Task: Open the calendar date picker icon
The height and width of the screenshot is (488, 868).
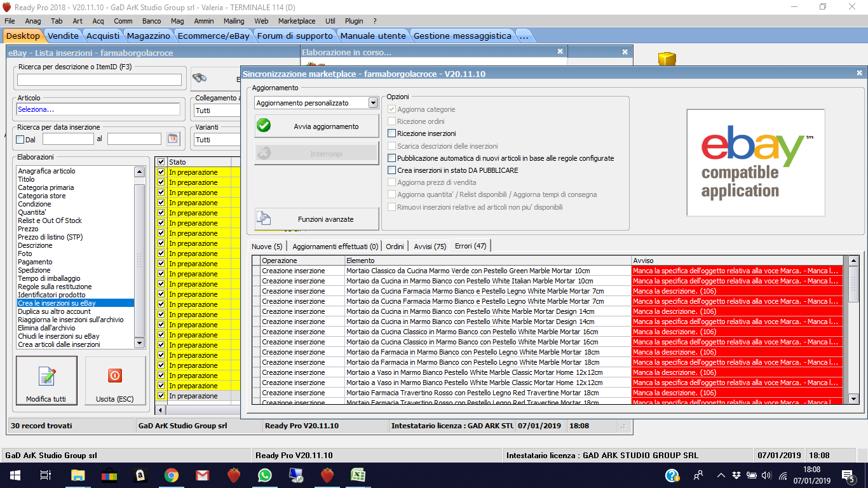Action: point(172,139)
